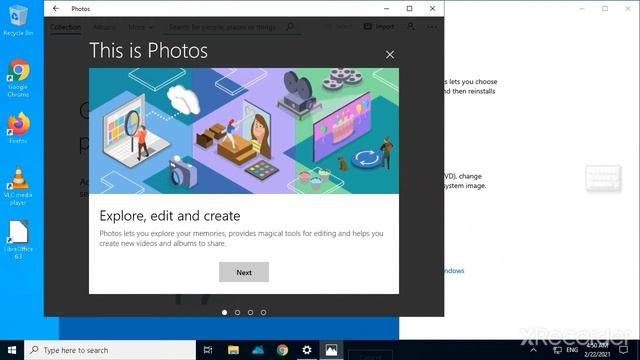This screenshot has width=640, height=360.
Task: Select the third page indicator dot
Action: (251, 312)
